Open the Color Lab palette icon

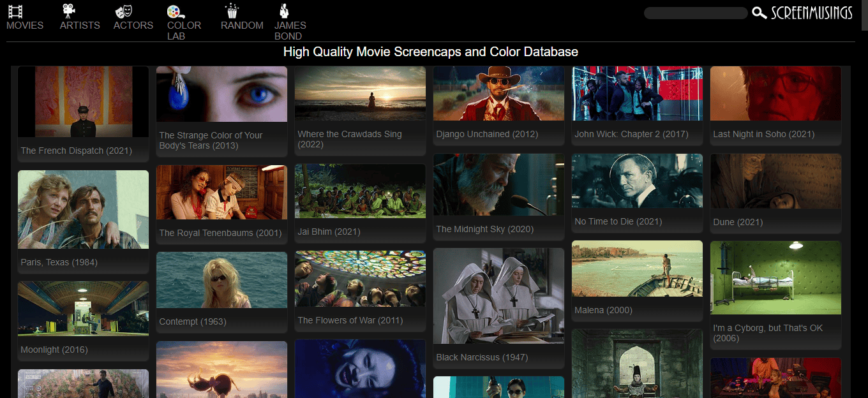[176, 11]
